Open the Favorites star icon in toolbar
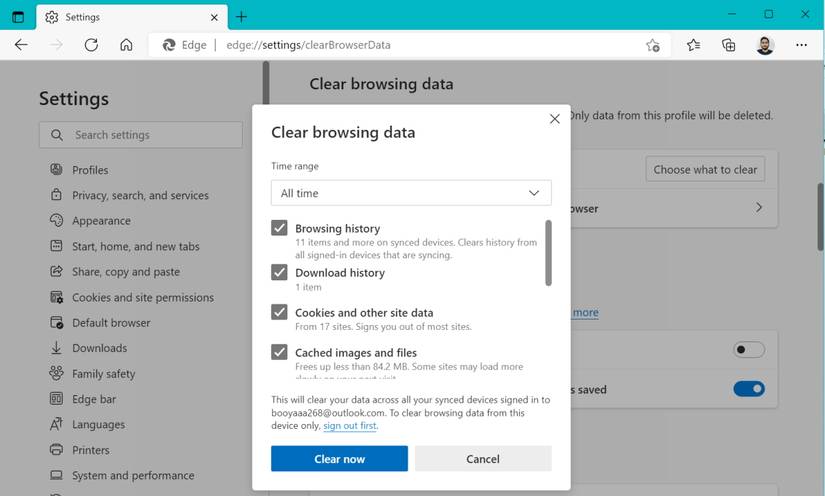 (x=694, y=45)
